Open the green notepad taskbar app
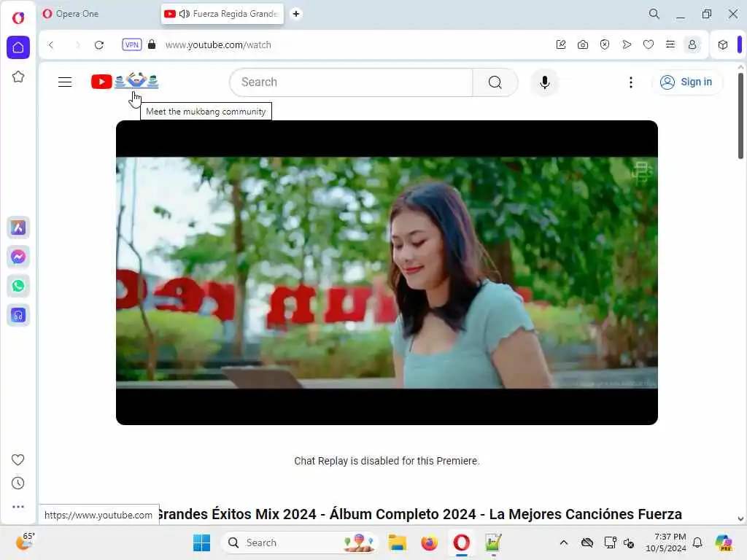The height and width of the screenshot is (560, 747). point(493,542)
